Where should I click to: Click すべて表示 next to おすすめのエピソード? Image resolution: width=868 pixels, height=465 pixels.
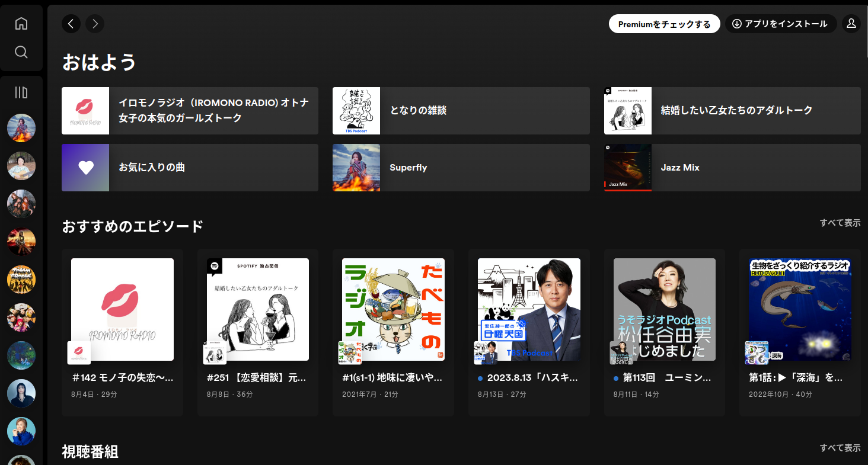coord(840,223)
